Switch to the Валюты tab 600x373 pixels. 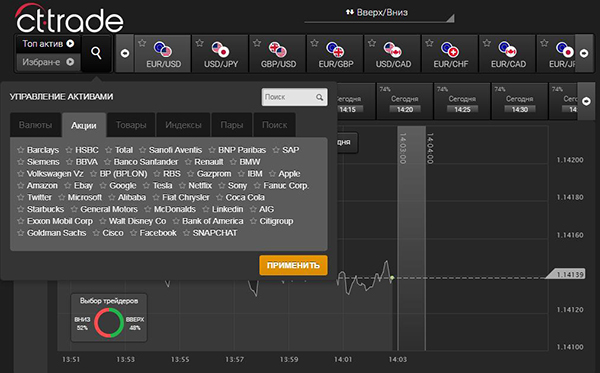point(36,125)
